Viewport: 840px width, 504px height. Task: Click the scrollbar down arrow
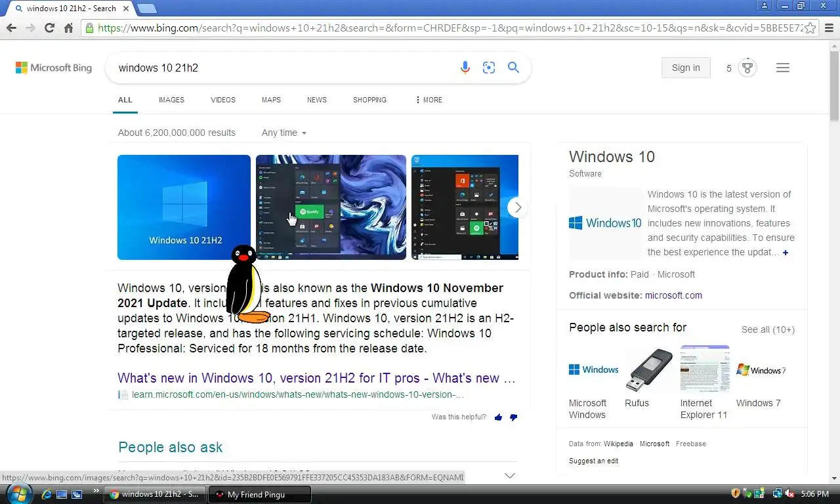(x=834, y=478)
